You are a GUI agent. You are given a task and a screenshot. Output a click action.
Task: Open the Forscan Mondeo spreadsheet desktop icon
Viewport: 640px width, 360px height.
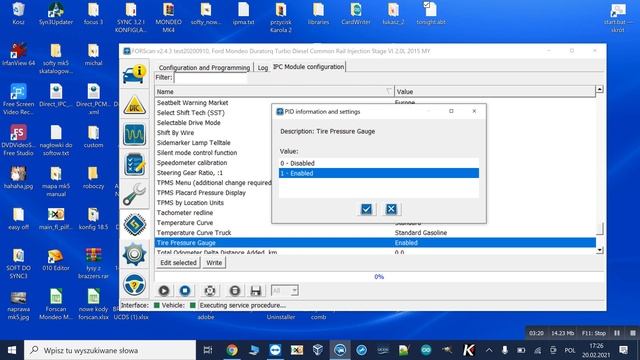pyautogui.click(x=56, y=304)
